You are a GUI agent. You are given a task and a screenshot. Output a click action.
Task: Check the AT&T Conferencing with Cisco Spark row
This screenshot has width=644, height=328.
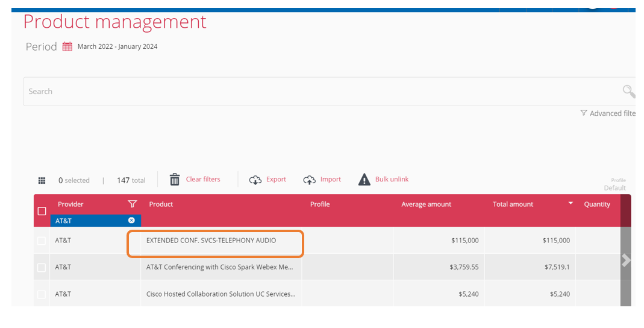(42, 268)
